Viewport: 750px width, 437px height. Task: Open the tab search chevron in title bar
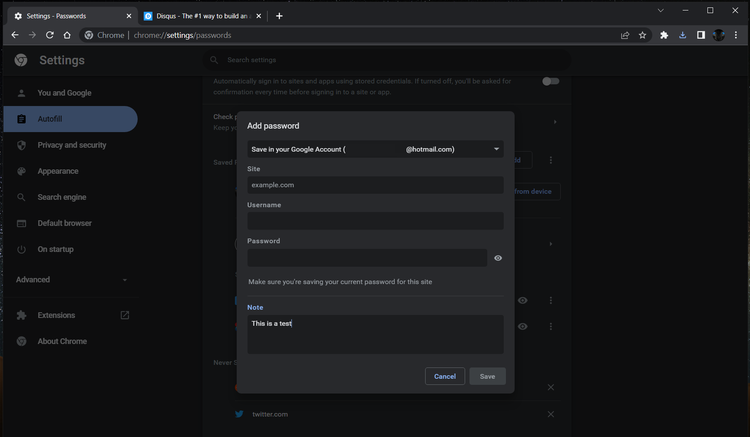pos(661,10)
